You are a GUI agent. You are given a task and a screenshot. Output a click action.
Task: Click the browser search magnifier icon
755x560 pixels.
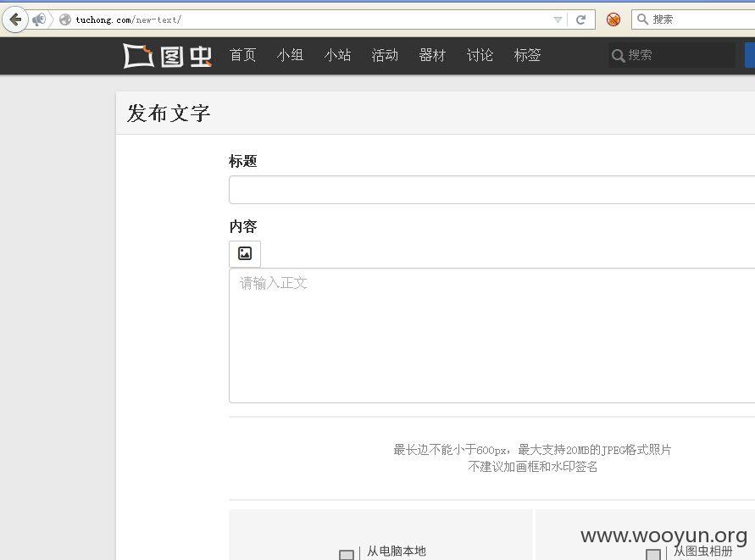pos(641,19)
